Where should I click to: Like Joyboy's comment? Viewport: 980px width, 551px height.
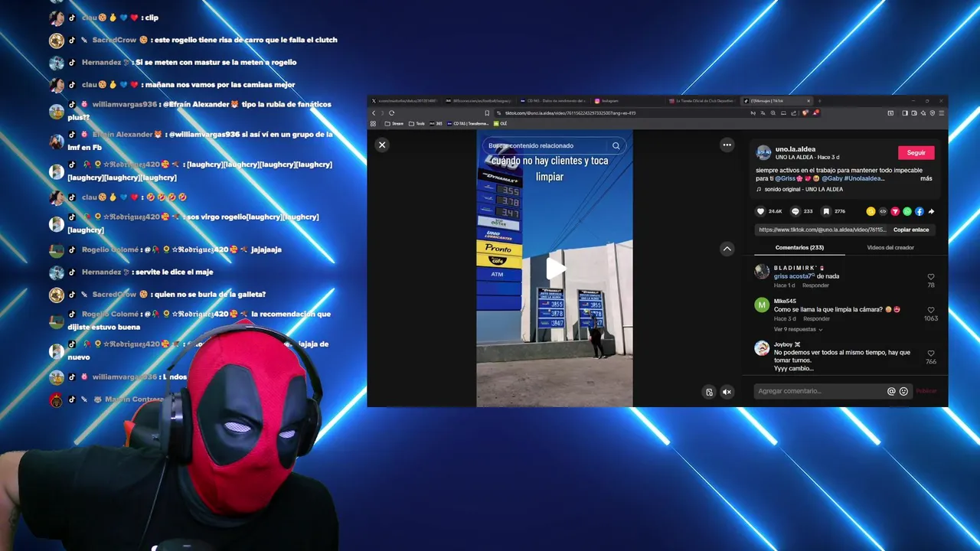point(931,354)
